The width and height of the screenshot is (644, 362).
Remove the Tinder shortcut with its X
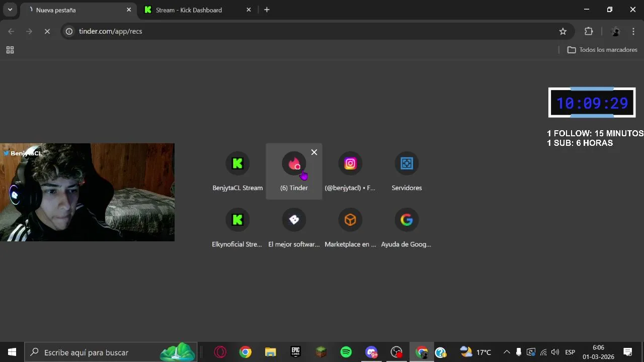pos(314,152)
